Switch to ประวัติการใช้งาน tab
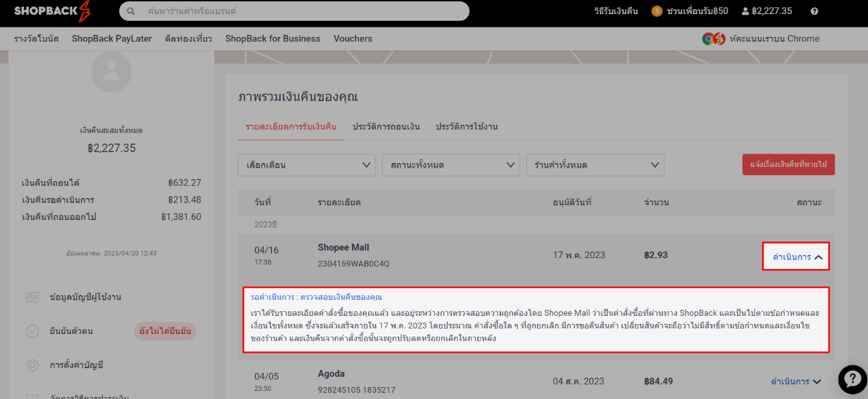The image size is (868, 399). tap(467, 127)
